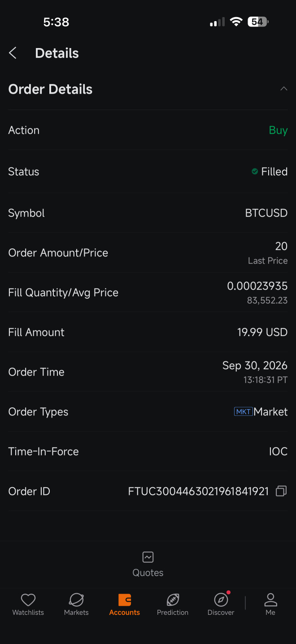The height and width of the screenshot is (644, 296).
Task: Tap the Fill Amount 19.99 USD row
Action: [x=148, y=332]
